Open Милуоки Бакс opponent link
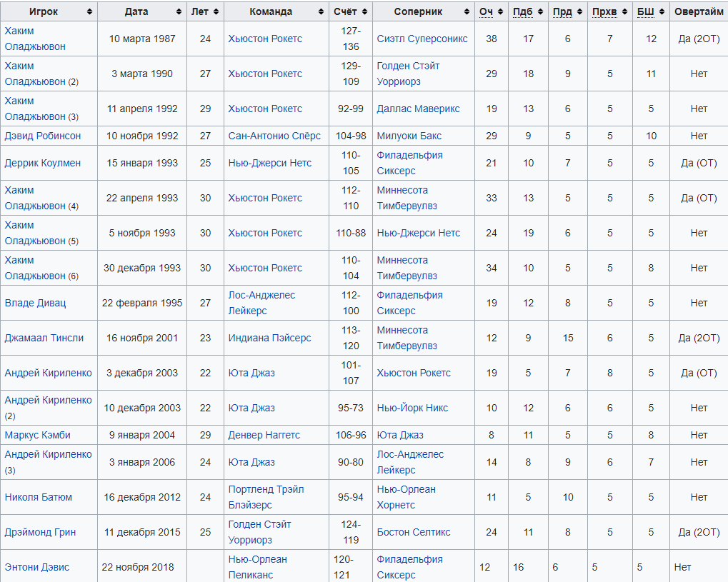 pyautogui.click(x=409, y=136)
